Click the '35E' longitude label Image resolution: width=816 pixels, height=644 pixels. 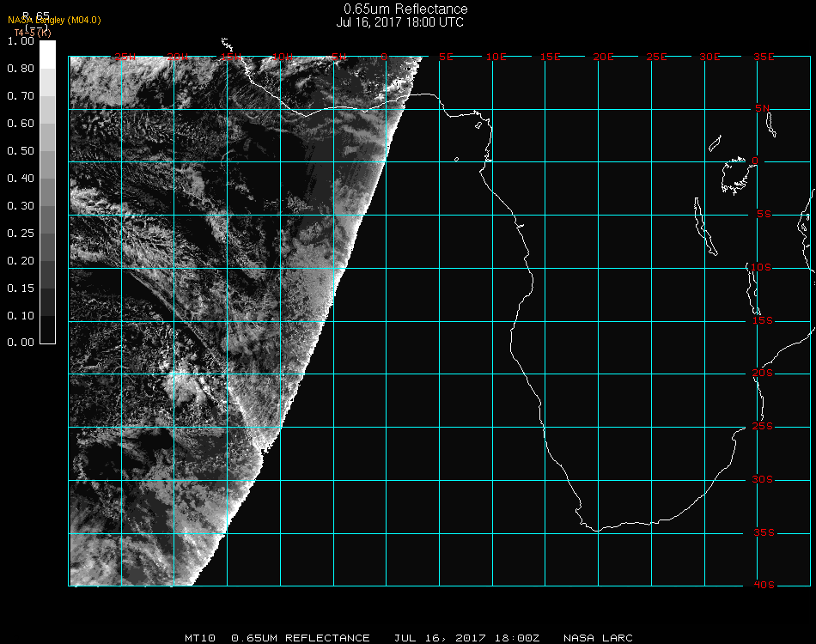pos(764,57)
